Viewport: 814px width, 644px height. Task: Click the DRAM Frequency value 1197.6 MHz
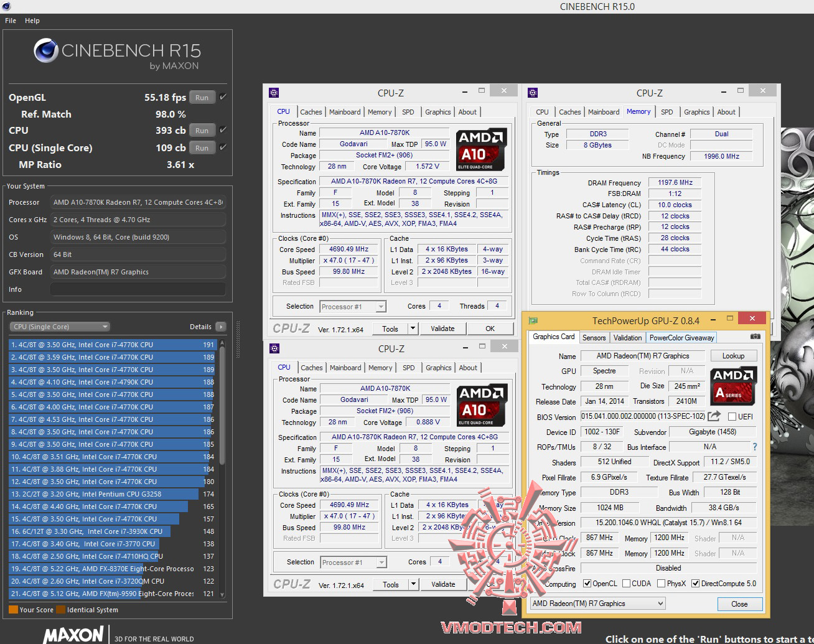675,182
